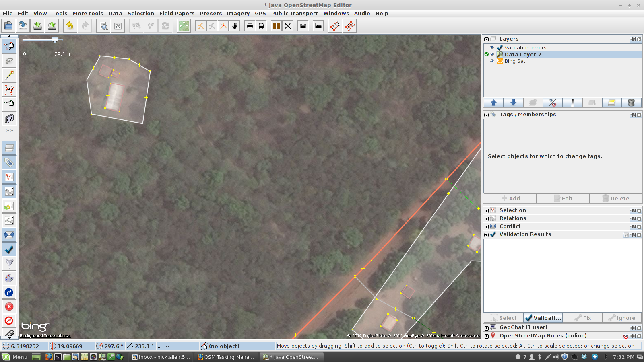Click the Validation button in results panel
Image resolution: width=644 pixels, height=362 pixels.
click(543, 318)
